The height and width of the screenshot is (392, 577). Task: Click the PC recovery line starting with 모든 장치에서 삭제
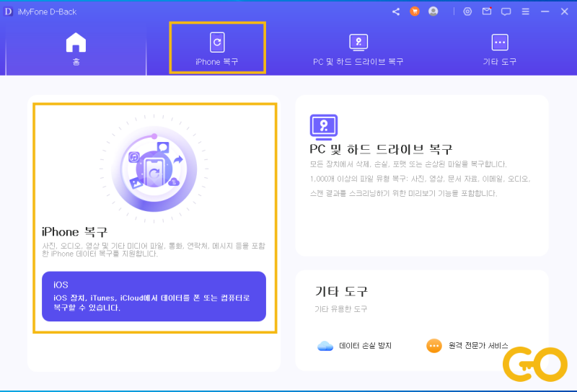[x=408, y=164]
